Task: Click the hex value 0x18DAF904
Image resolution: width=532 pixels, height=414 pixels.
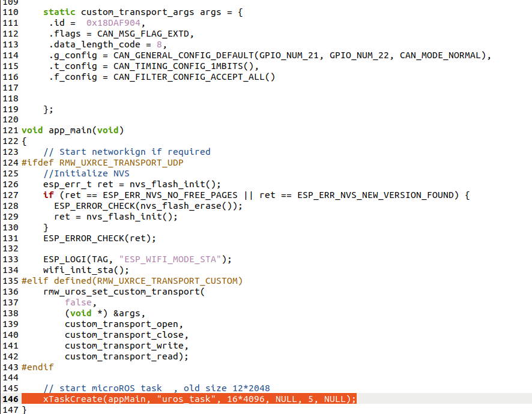Action: tap(113, 23)
